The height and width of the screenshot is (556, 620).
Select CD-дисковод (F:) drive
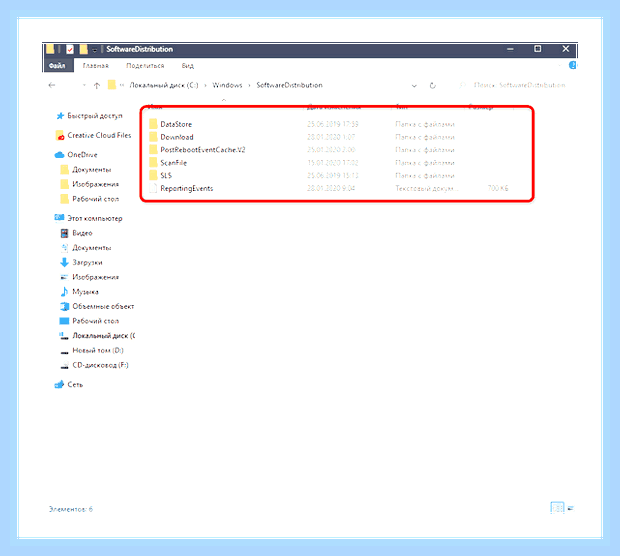100,365
